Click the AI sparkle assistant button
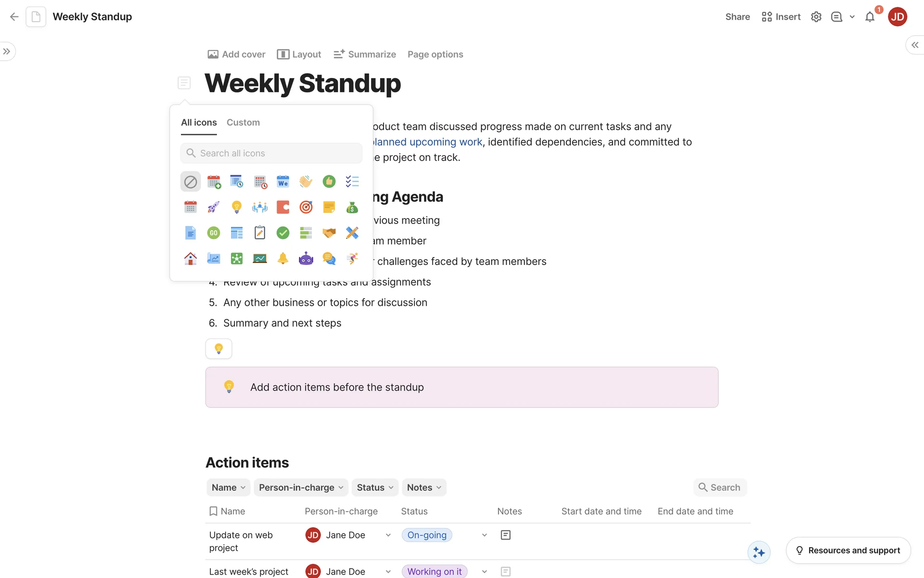 pos(759,552)
